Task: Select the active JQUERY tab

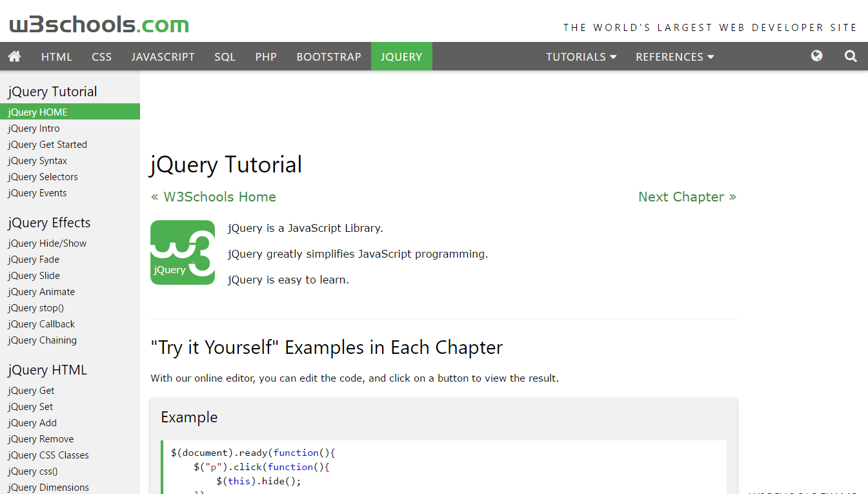Action: [x=401, y=57]
